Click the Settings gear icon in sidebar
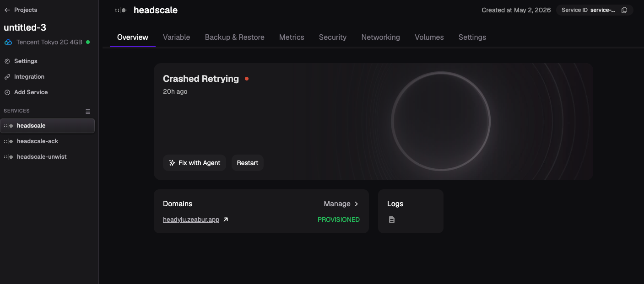This screenshot has height=284, width=644. tap(7, 61)
